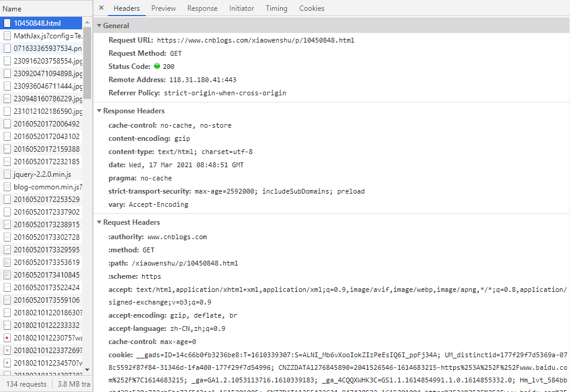This screenshot has height=392, width=570.
Task: Click file icon beside MathJax.js request
Action: tap(7, 35)
